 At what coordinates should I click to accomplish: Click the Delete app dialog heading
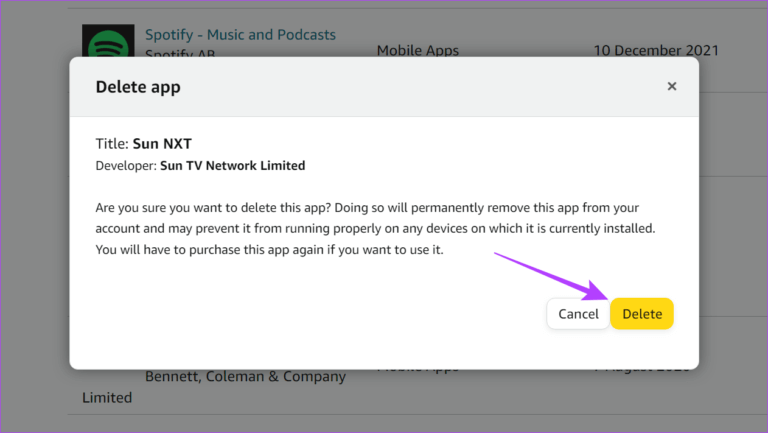138,87
